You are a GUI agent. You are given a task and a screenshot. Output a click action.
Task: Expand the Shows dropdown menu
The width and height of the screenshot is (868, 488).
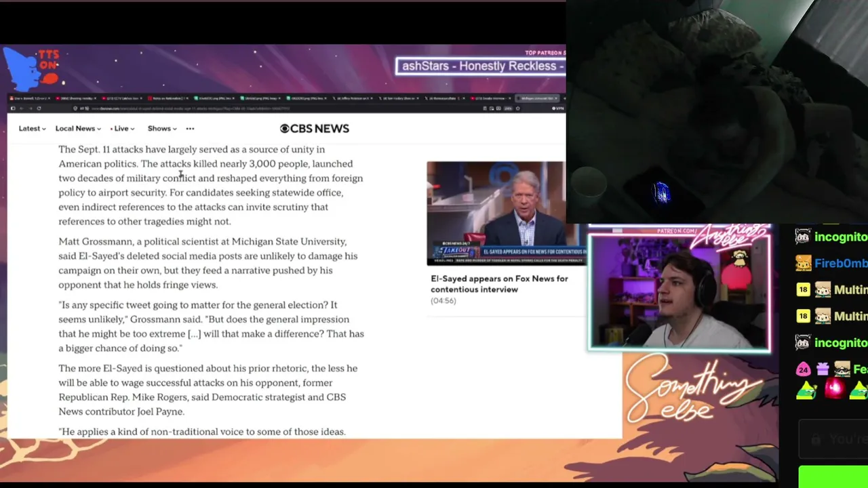[x=162, y=129]
